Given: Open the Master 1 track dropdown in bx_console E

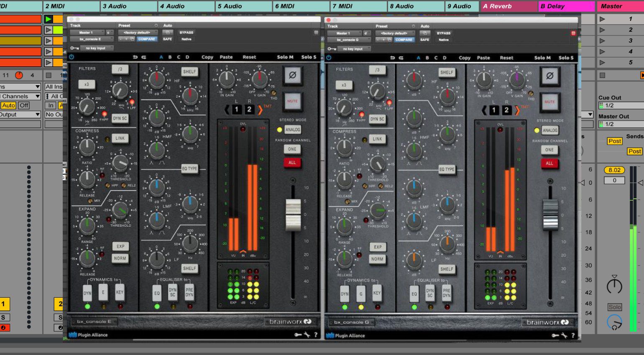Looking at the screenshot, I should tap(87, 32).
